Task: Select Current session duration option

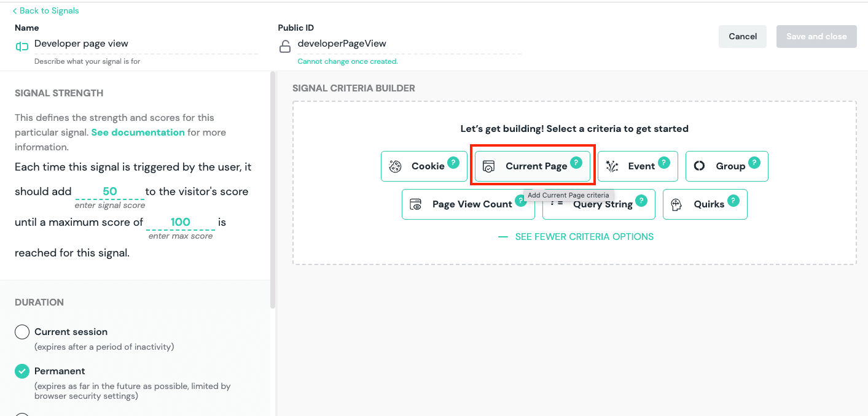Action: [x=22, y=332]
